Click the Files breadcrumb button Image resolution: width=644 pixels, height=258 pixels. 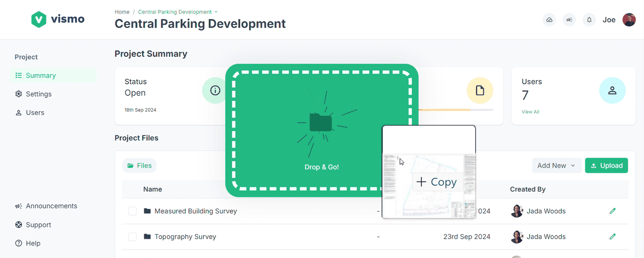(139, 165)
